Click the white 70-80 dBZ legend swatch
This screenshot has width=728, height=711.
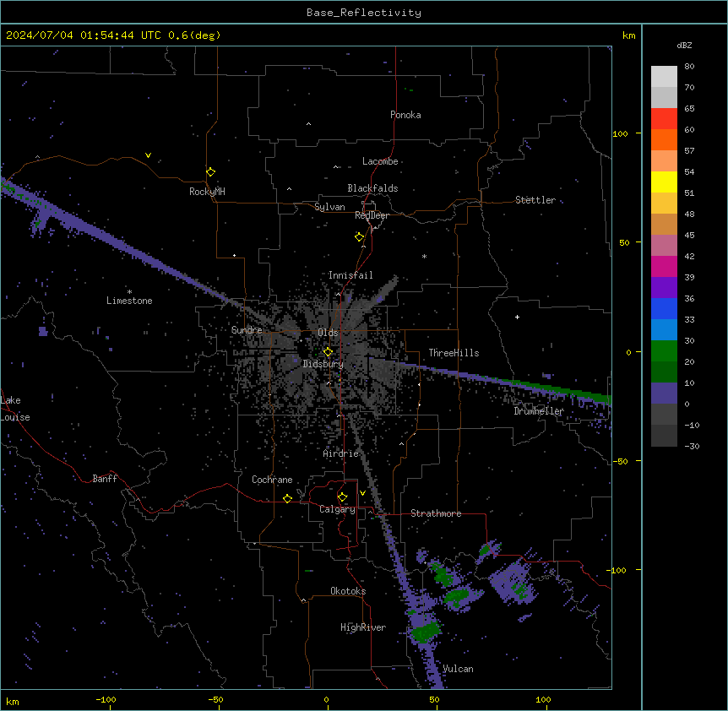click(x=664, y=77)
